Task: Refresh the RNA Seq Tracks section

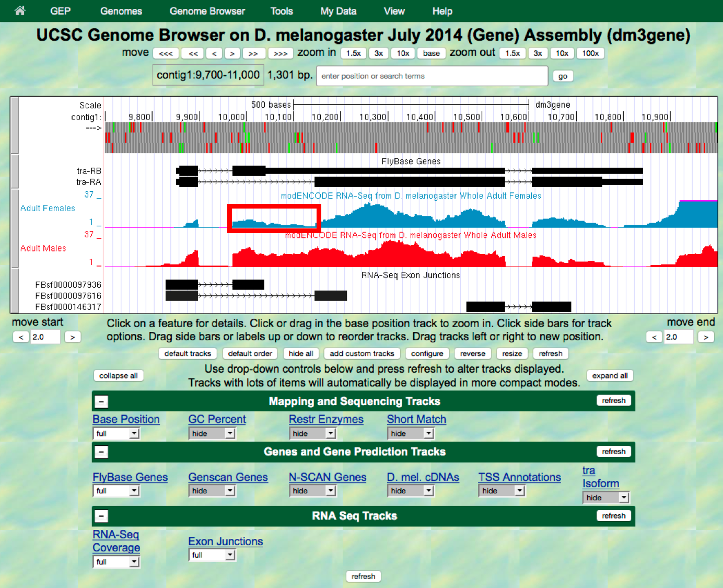Action: click(x=614, y=516)
